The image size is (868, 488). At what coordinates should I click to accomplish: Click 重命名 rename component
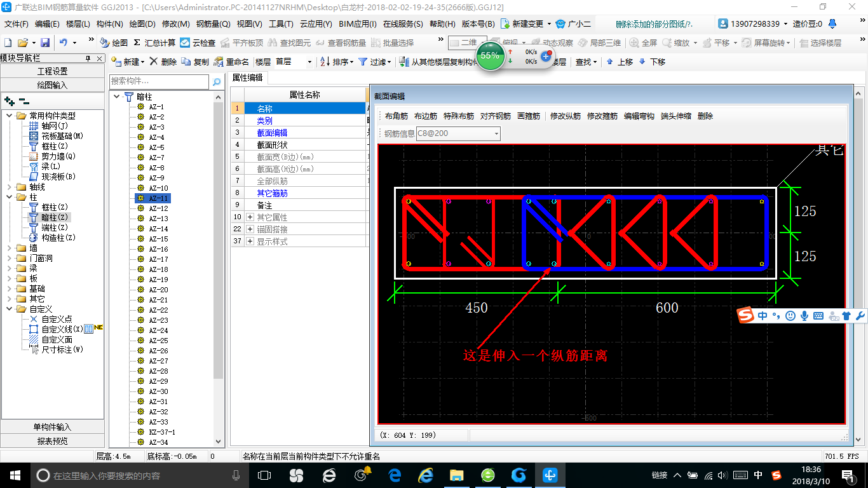click(x=231, y=62)
